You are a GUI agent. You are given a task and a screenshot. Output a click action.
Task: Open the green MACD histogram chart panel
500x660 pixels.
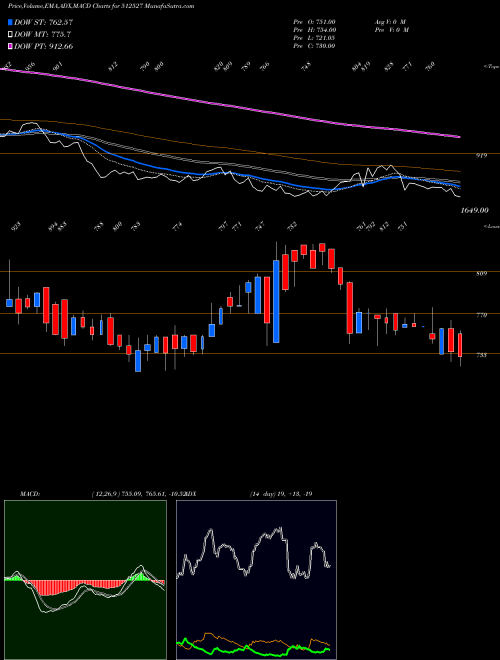(85, 580)
